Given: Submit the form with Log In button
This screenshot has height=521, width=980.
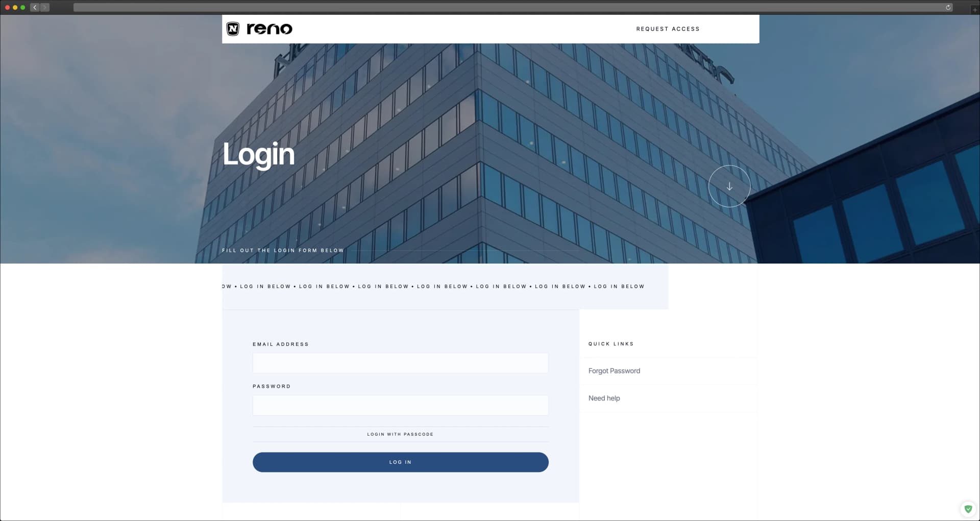Looking at the screenshot, I should (400, 462).
